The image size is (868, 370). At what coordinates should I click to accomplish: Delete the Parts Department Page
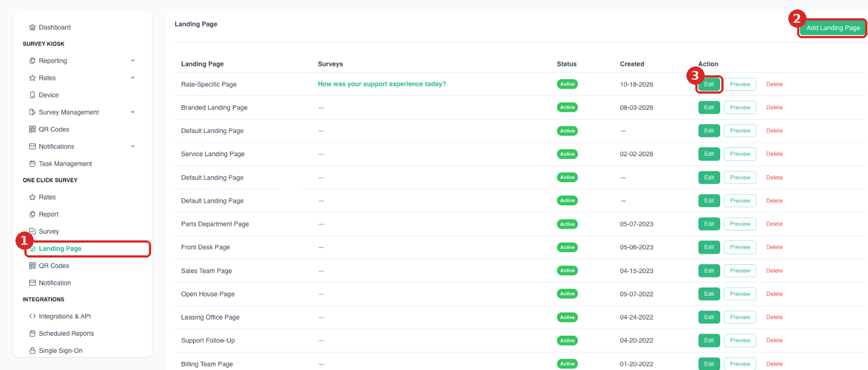(x=774, y=224)
